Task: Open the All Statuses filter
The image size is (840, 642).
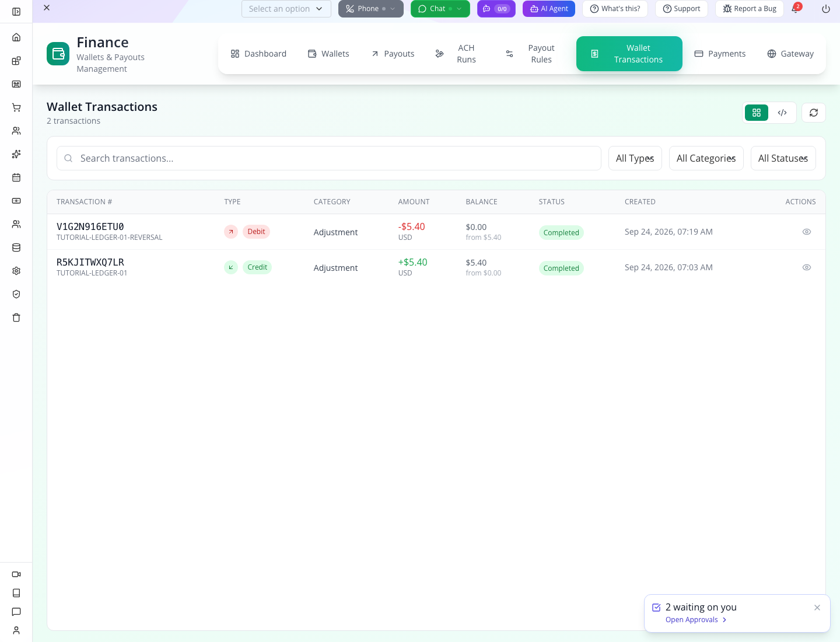Action: [x=783, y=158]
